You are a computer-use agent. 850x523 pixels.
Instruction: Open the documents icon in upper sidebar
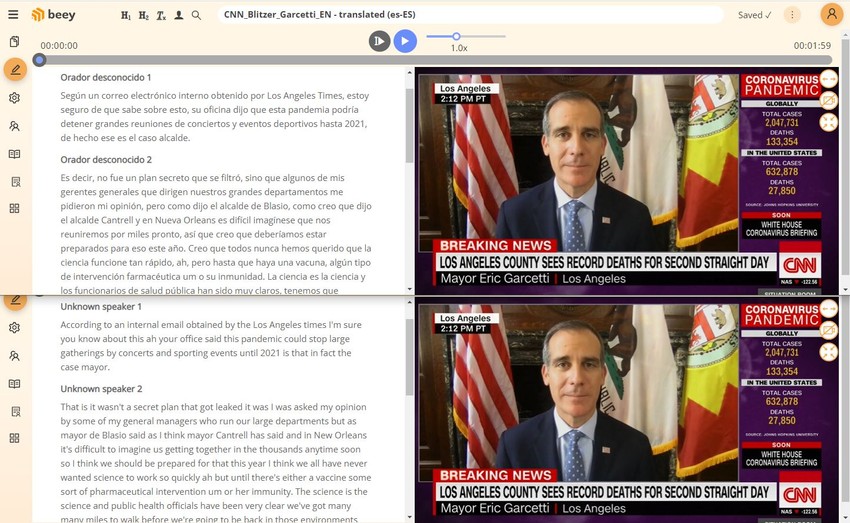tap(15, 42)
